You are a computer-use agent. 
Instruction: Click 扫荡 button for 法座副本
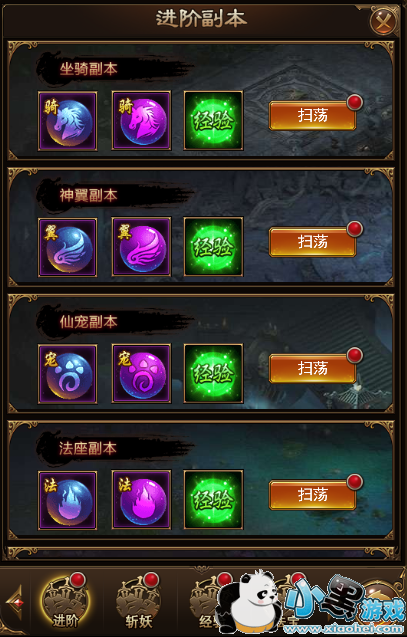click(312, 495)
